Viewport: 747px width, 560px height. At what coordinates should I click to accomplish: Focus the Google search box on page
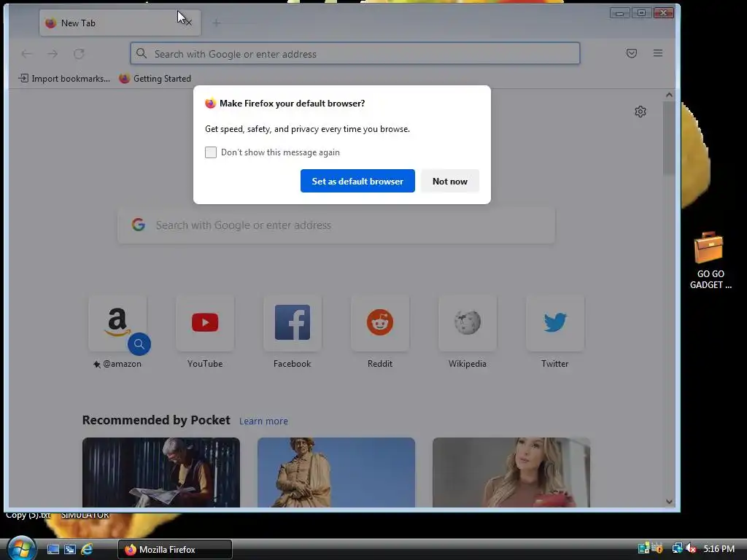tap(336, 225)
